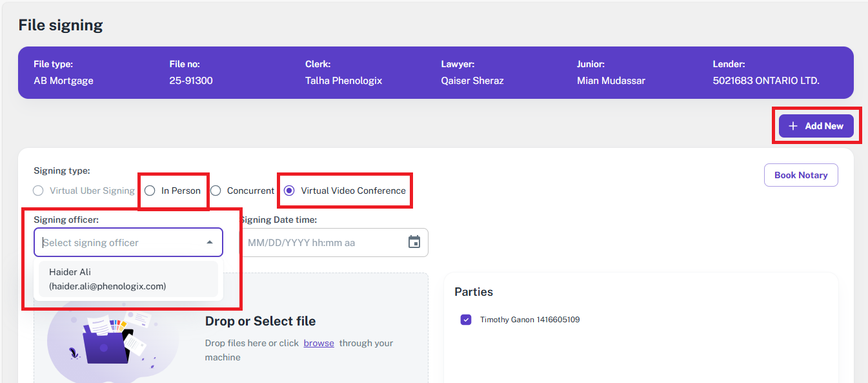868x383 pixels.
Task: Select Virtual Video Conference radio option
Action: (289, 191)
